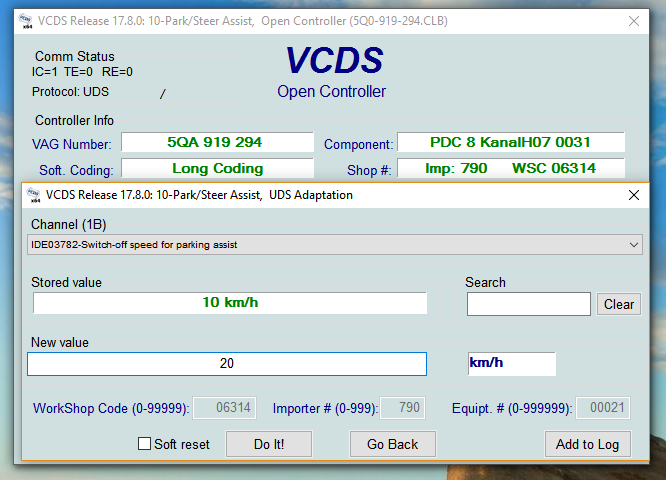Click the New value input field
Image resolution: width=666 pixels, height=480 pixels.
(x=227, y=364)
